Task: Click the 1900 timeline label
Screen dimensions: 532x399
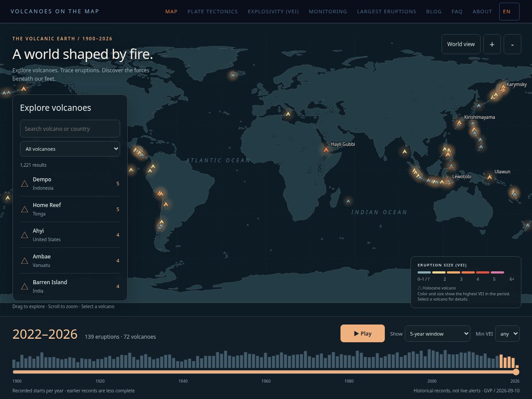Action: [x=17, y=381]
